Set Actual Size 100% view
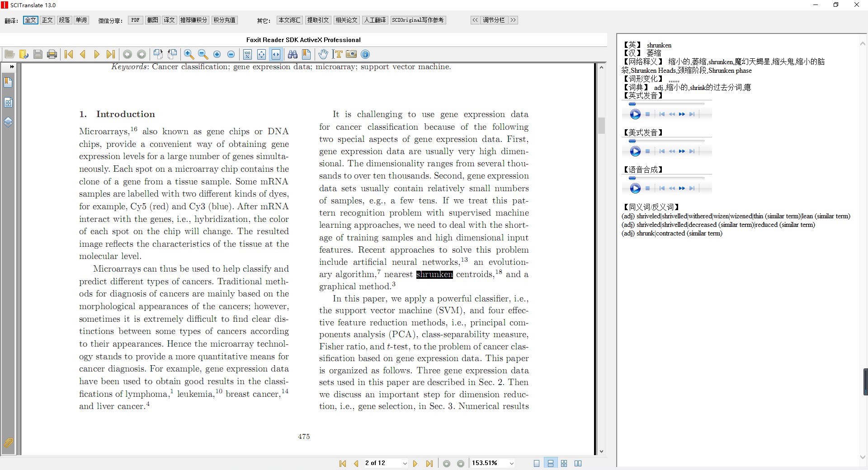The height and width of the screenshot is (470, 868). point(247,54)
